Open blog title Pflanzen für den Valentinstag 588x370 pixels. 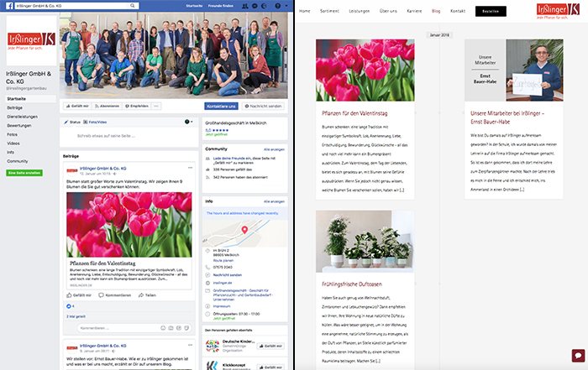(x=354, y=113)
